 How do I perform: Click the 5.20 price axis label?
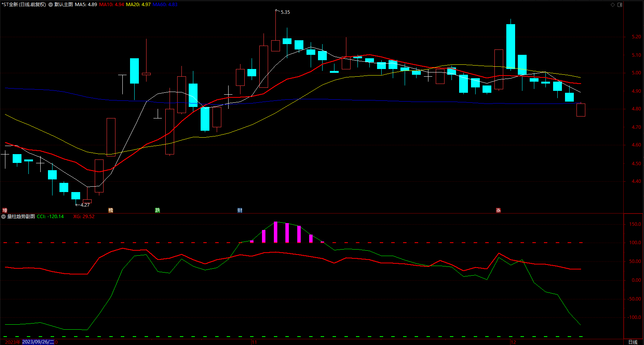(636, 37)
